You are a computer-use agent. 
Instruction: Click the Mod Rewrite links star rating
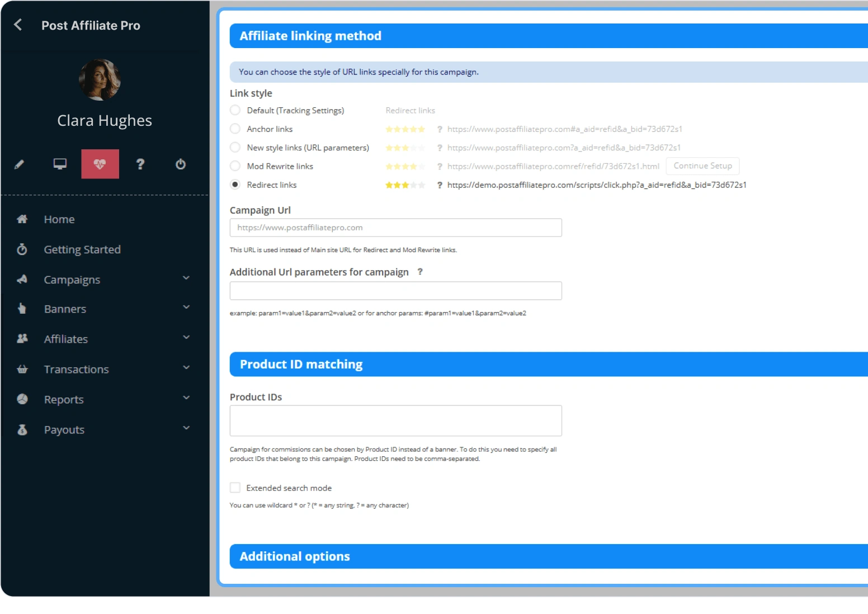coord(405,166)
